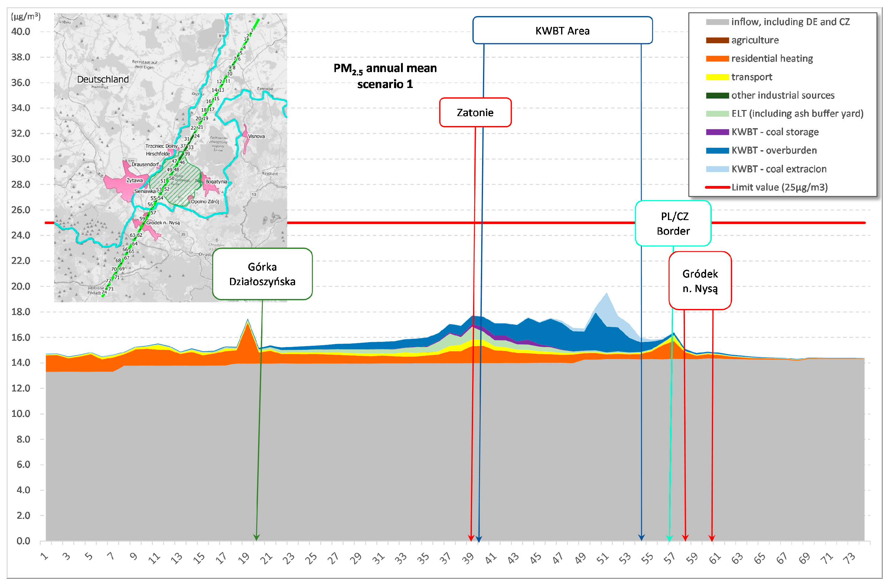
Task: Click the Gródek n. Nysą callout
Action: [700, 281]
